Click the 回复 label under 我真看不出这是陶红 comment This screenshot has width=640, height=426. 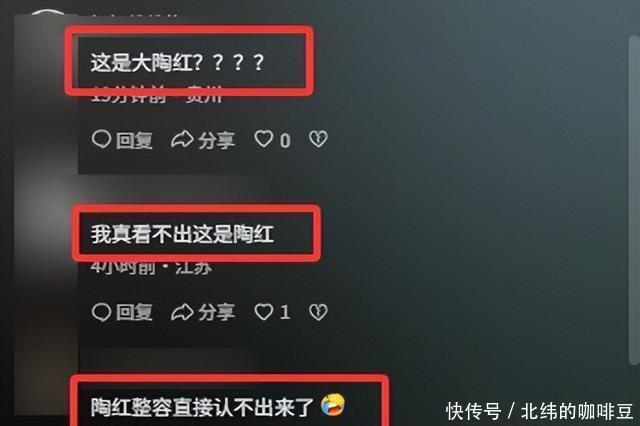(x=134, y=313)
